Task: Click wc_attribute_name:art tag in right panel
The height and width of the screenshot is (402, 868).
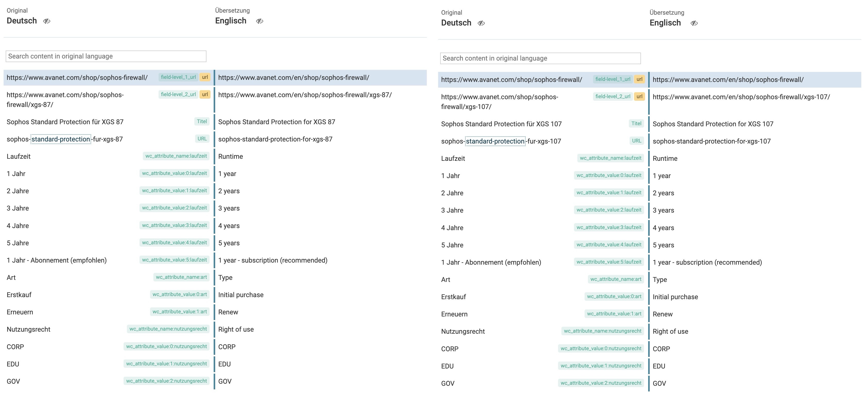Action: 616,279
